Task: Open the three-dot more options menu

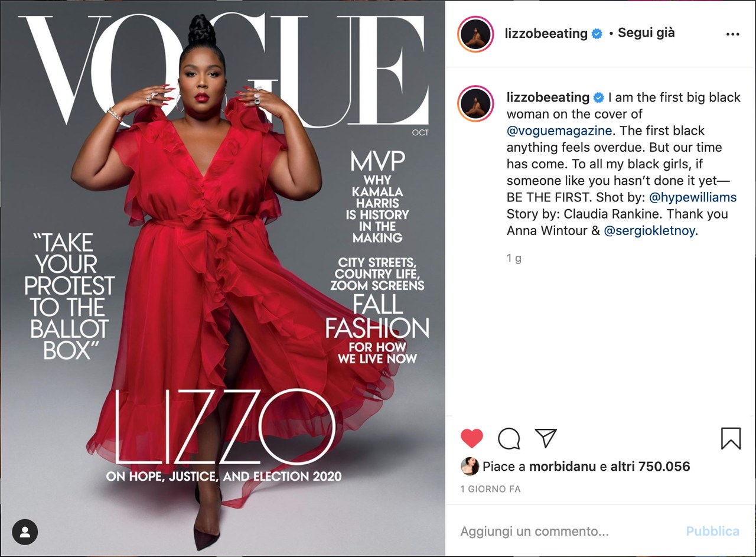Action: (x=732, y=34)
